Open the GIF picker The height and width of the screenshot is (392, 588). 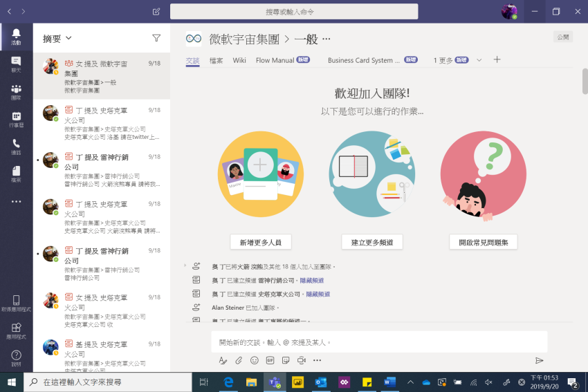(x=270, y=360)
